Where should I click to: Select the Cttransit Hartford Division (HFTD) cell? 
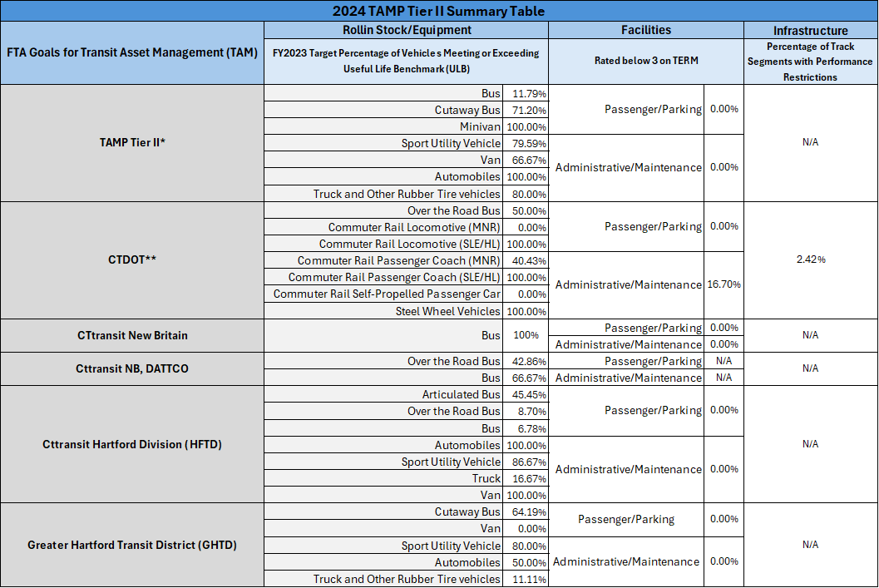[x=132, y=444]
